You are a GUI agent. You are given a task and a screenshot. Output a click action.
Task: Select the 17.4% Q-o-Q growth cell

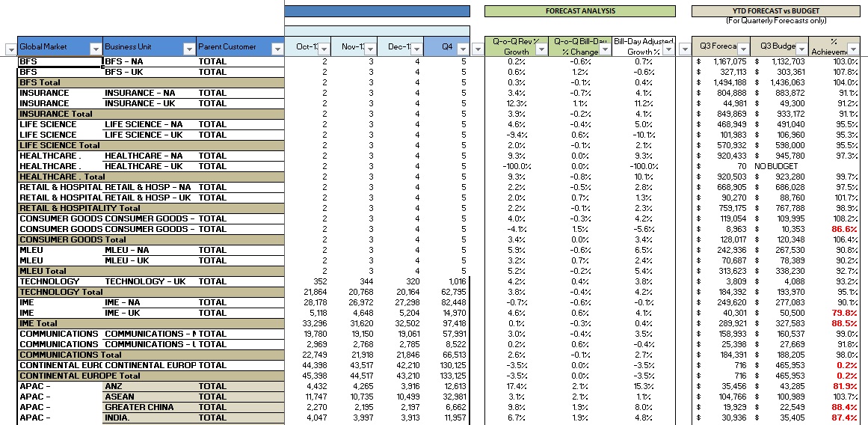pyautogui.click(x=517, y=386)
